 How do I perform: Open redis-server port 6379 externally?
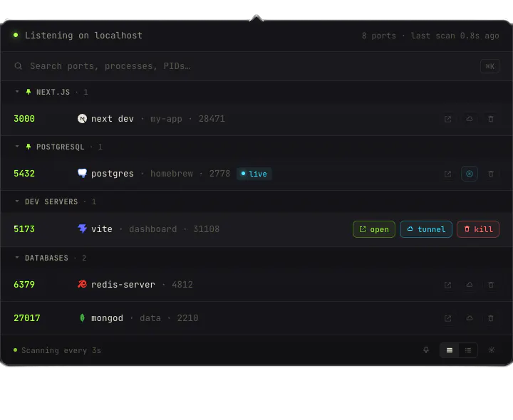click(448, 285)
